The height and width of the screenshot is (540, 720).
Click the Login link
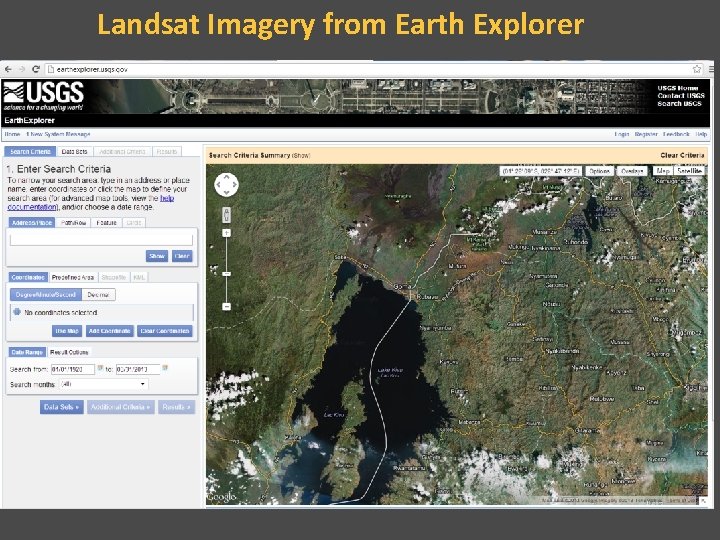click(622, 134)
